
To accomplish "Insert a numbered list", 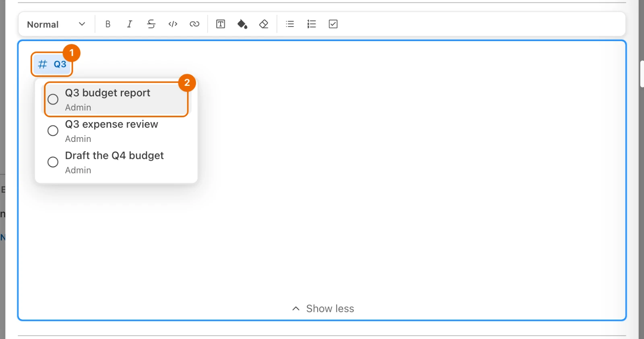I will click(312, 24).
